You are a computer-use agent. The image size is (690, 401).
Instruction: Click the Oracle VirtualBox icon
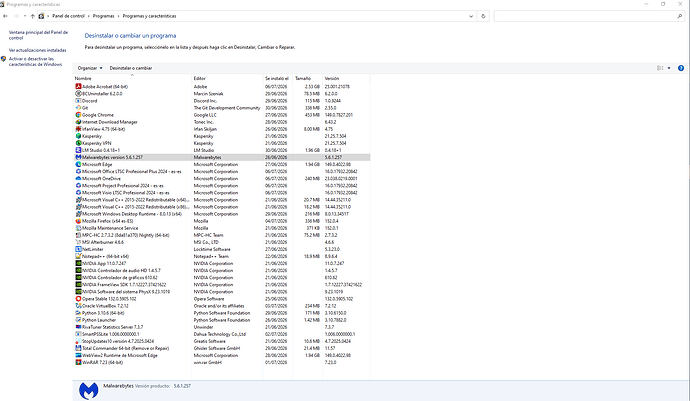(x=78, y=305)
